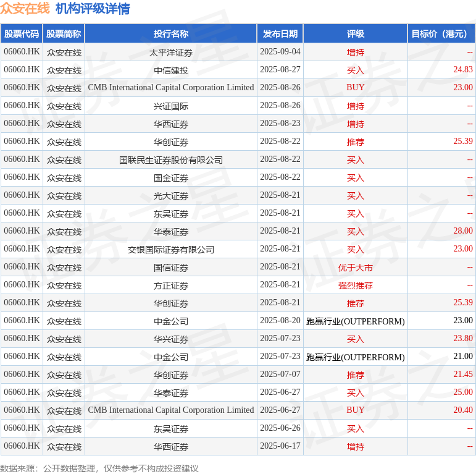Click the 国金证券 broker cell
This screenshot has height=474, width=476.
click(x=171, y=178)
